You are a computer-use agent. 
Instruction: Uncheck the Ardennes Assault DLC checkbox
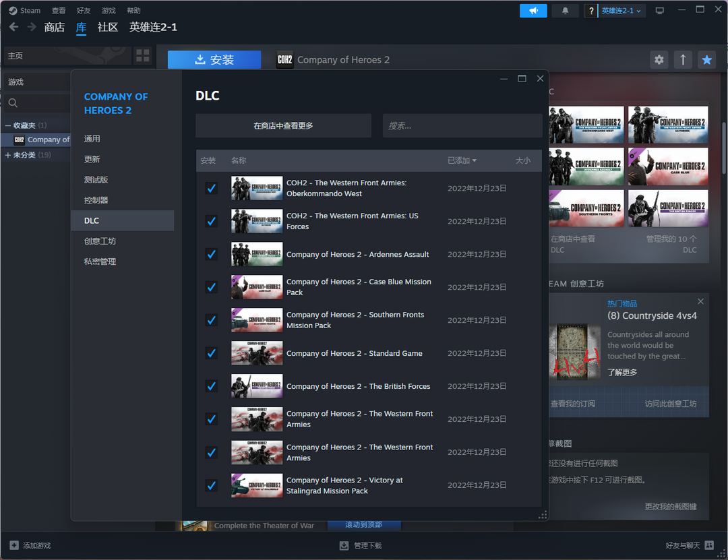click(x=212, y=254)
